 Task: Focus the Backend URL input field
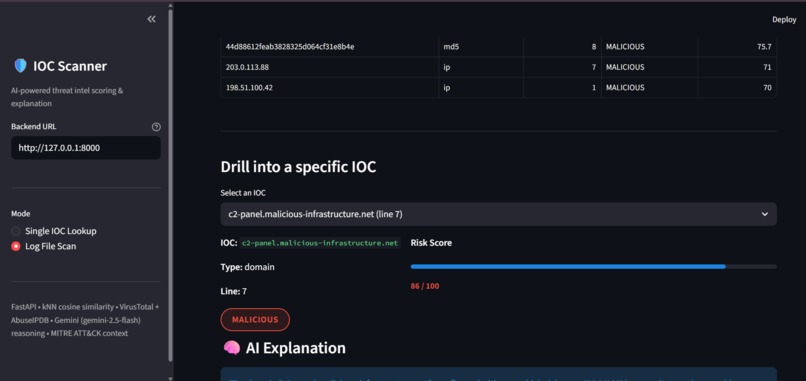pyautogui.click(x=86, y=148)
